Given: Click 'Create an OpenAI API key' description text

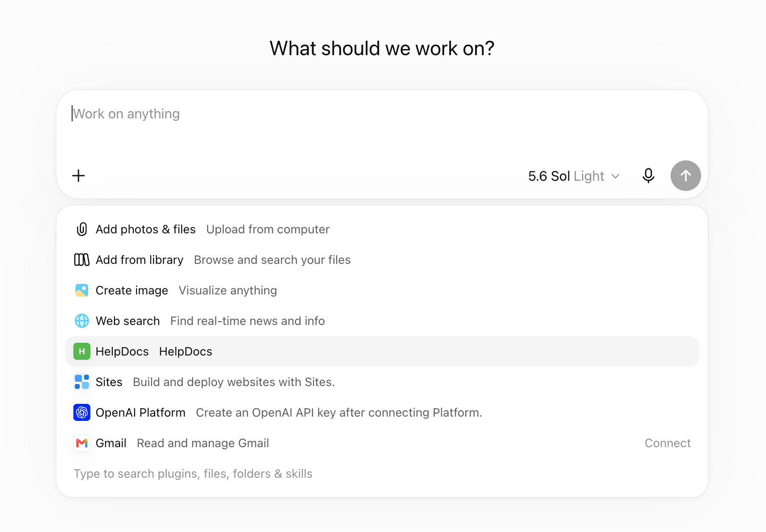Looking at the screenshot, I should tap(339, 412).
